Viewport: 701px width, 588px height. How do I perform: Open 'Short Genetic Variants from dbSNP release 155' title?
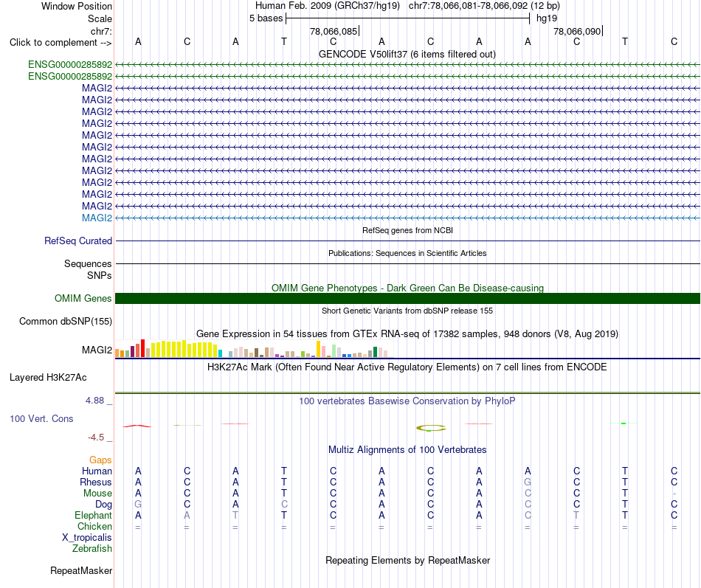(407, 311)
